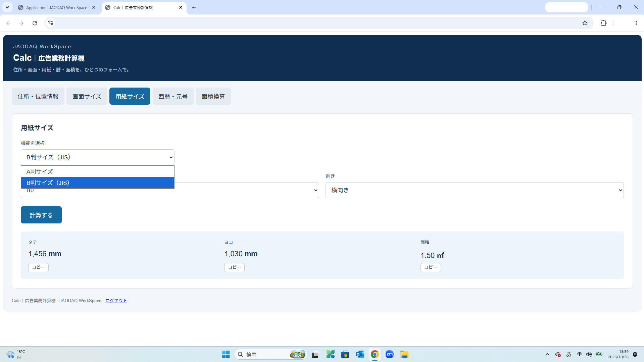Click the ログアウト link
644x362 pixels.
coord(116,301)
